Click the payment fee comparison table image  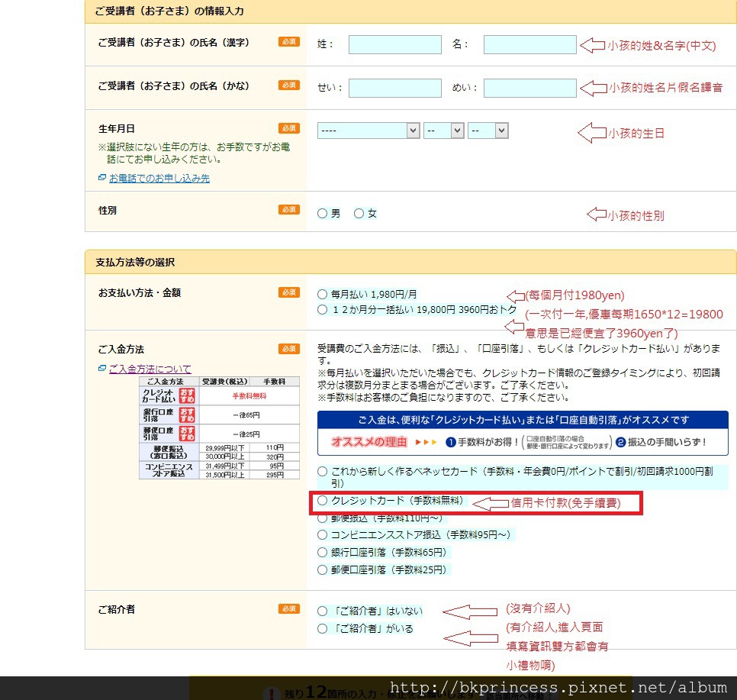(219, 428)
